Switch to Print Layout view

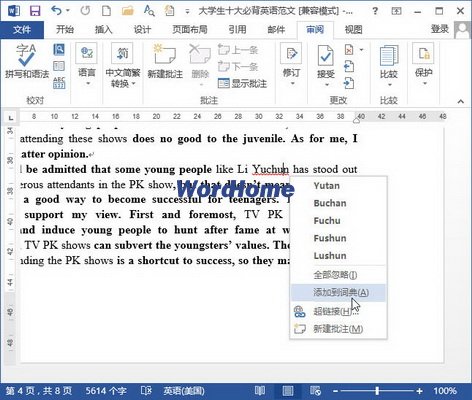(x=288, y=390)
